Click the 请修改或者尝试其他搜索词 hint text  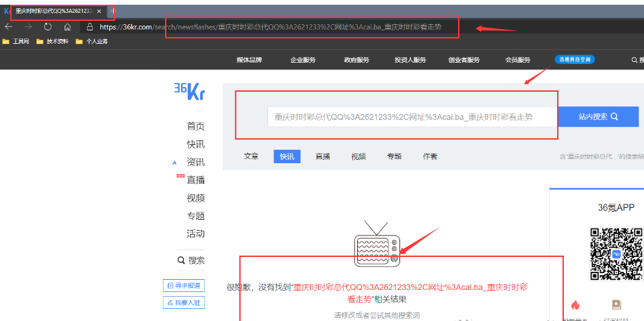(x=377, y=316)
